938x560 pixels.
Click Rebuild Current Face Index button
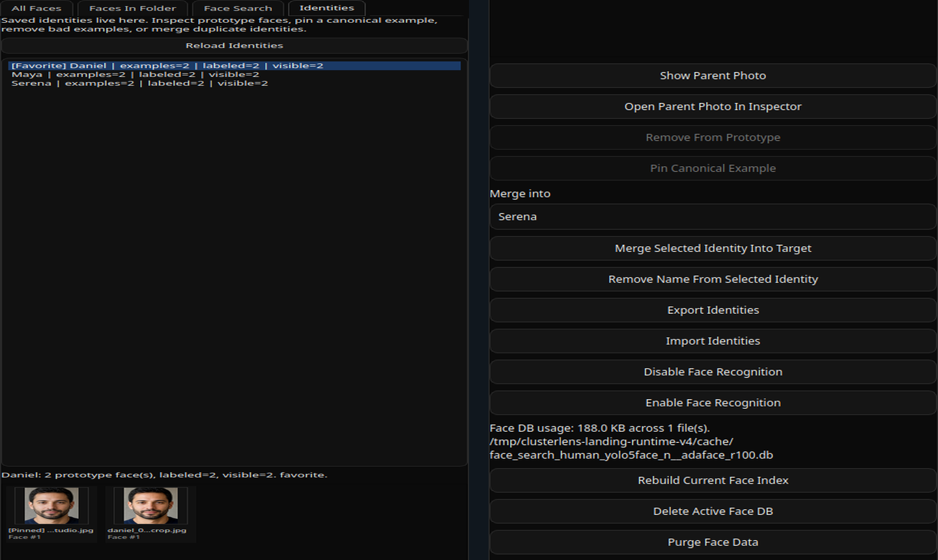(x=713, y=481)
